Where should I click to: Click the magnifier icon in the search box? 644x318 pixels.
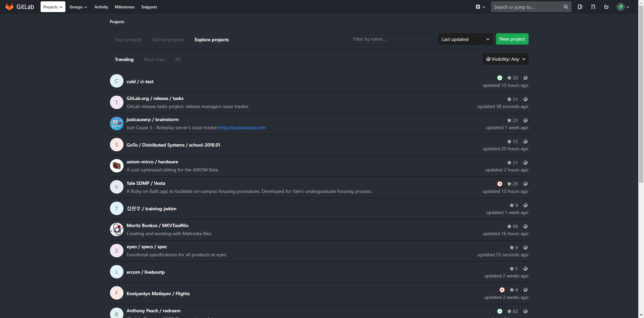pyautogui.click(x=566, y=7)
